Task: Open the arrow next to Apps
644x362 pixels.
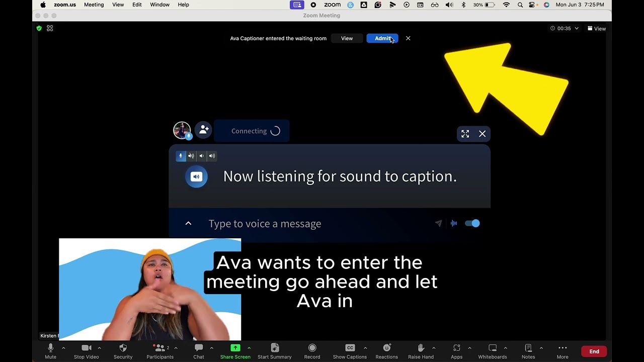Action: coord(469,348)
